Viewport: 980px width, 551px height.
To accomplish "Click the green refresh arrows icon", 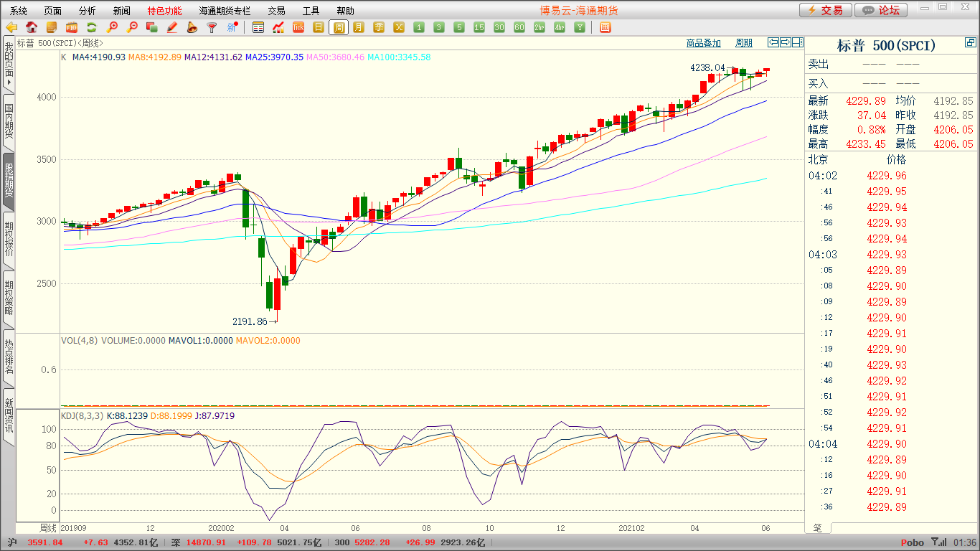I will [92, 27].
